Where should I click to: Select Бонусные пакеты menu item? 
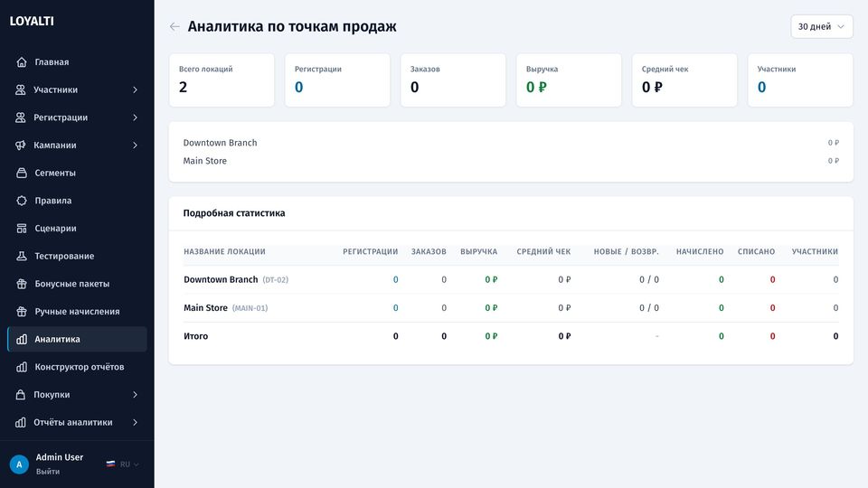coord(77,283)
